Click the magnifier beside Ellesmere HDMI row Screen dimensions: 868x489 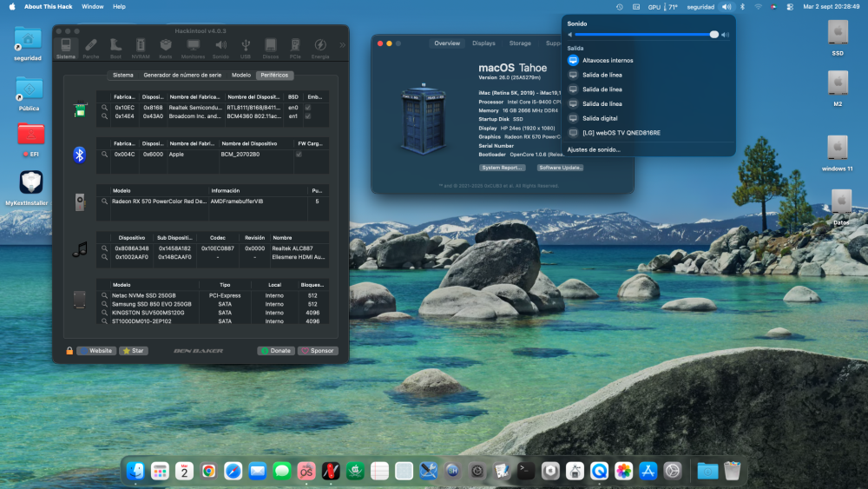104,257
